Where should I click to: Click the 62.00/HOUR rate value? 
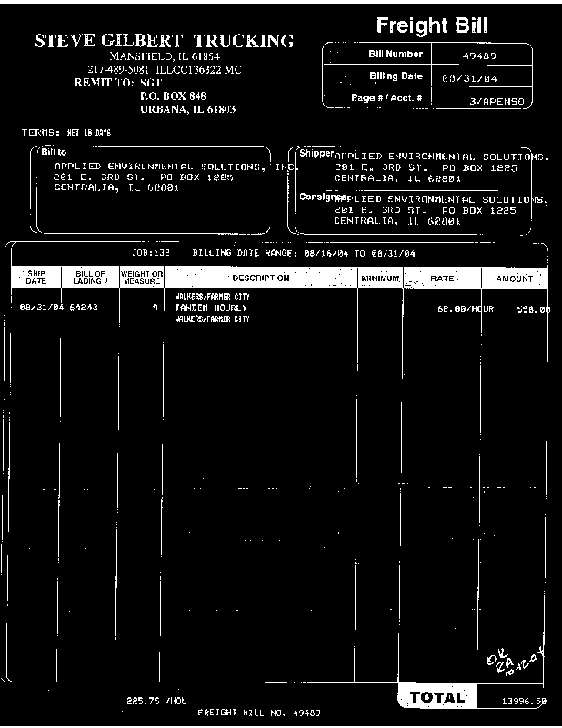[466, 309]
